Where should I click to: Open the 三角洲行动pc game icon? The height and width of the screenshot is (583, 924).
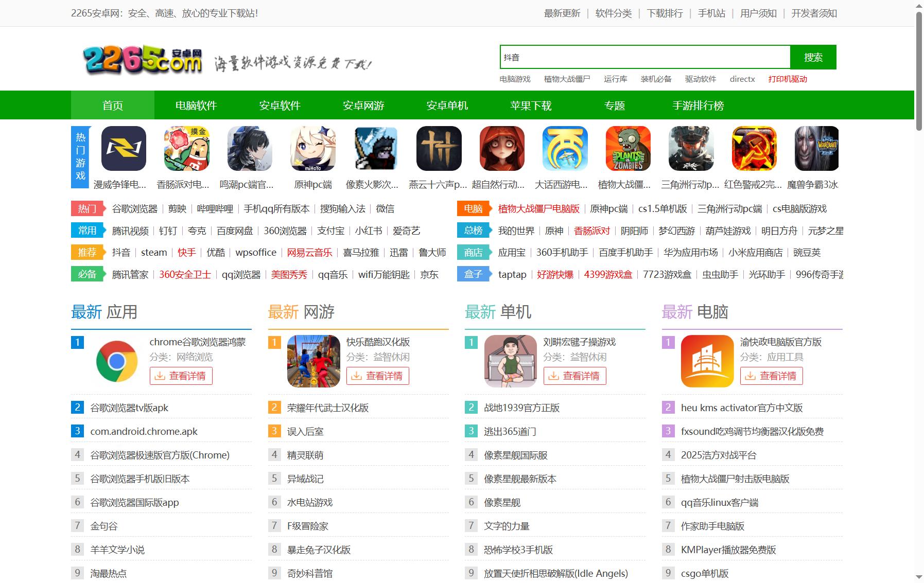(x=691, y=148)
